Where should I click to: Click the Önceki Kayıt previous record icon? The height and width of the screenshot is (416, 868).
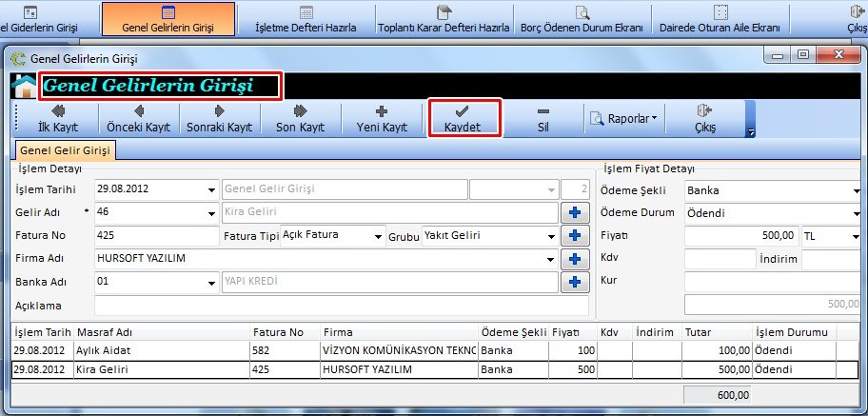tap(138, 112)
